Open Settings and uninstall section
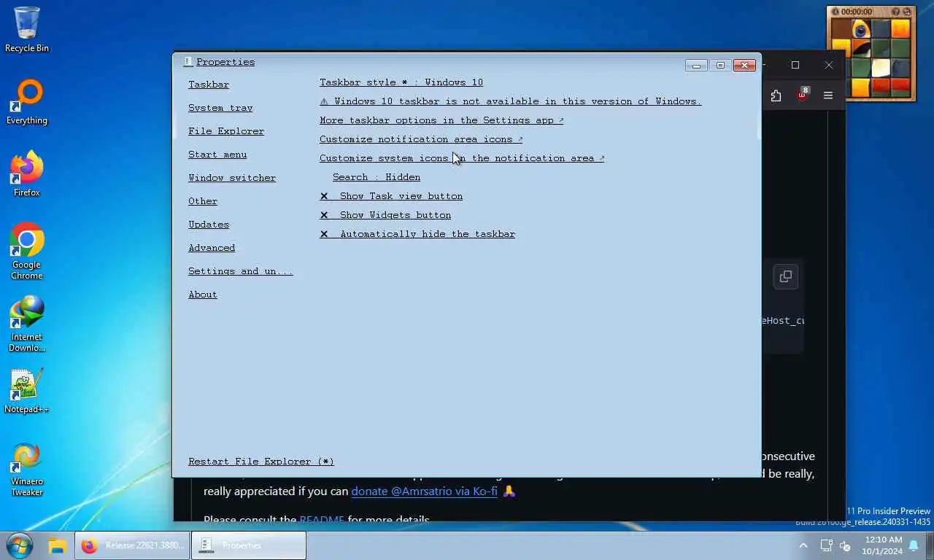 (241, 271)
